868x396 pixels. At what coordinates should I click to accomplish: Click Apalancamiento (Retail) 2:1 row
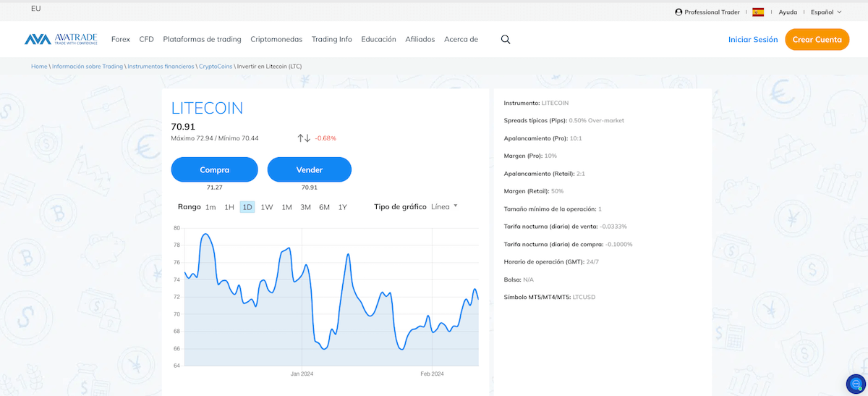pos(545,173)
